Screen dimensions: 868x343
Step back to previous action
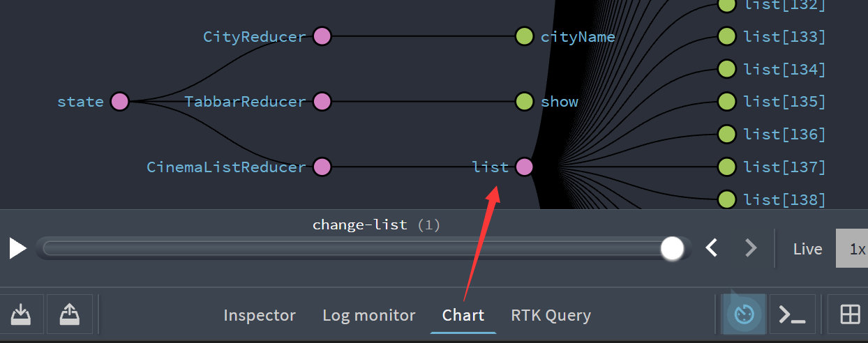click(x=712, y=247)
